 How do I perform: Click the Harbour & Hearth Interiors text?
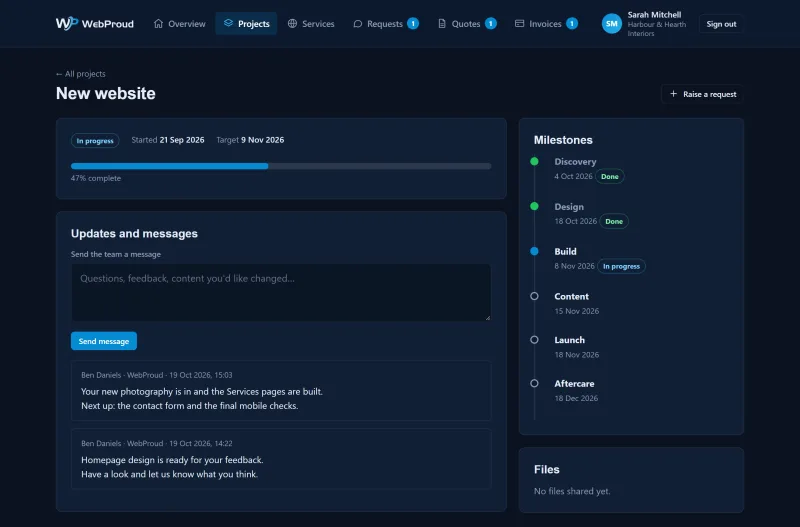click(657, 29)
